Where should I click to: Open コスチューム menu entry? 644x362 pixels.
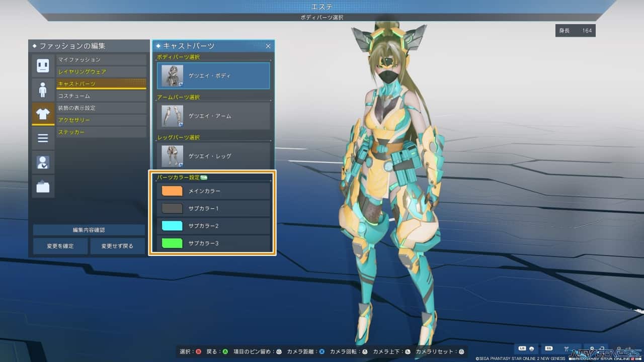[101, 96]
